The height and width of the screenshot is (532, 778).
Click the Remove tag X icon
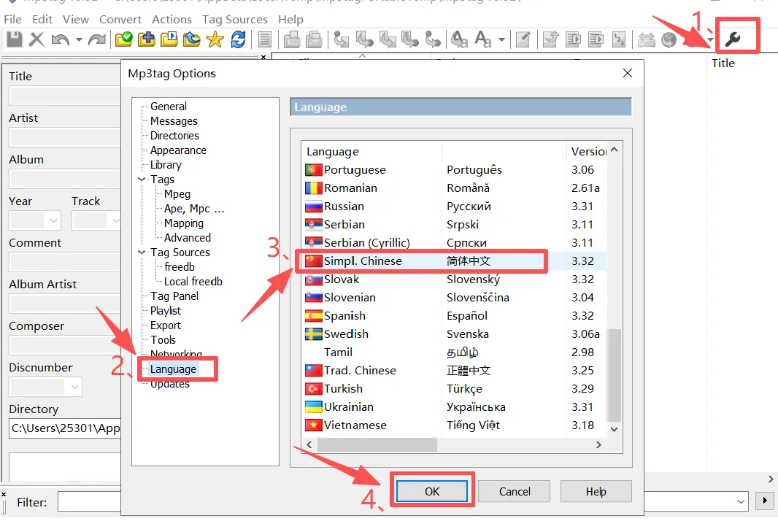click(36, 39)
